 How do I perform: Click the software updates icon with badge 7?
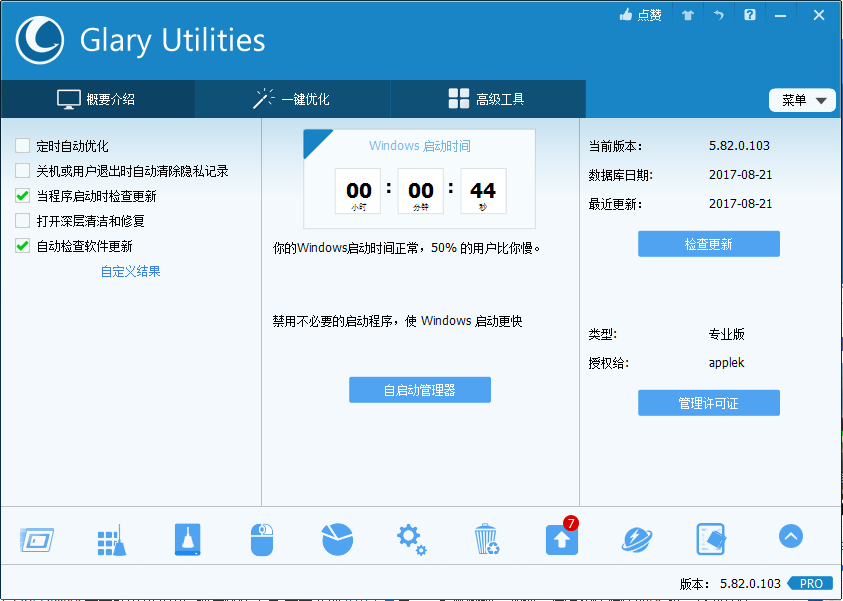[x=561, y=537]
